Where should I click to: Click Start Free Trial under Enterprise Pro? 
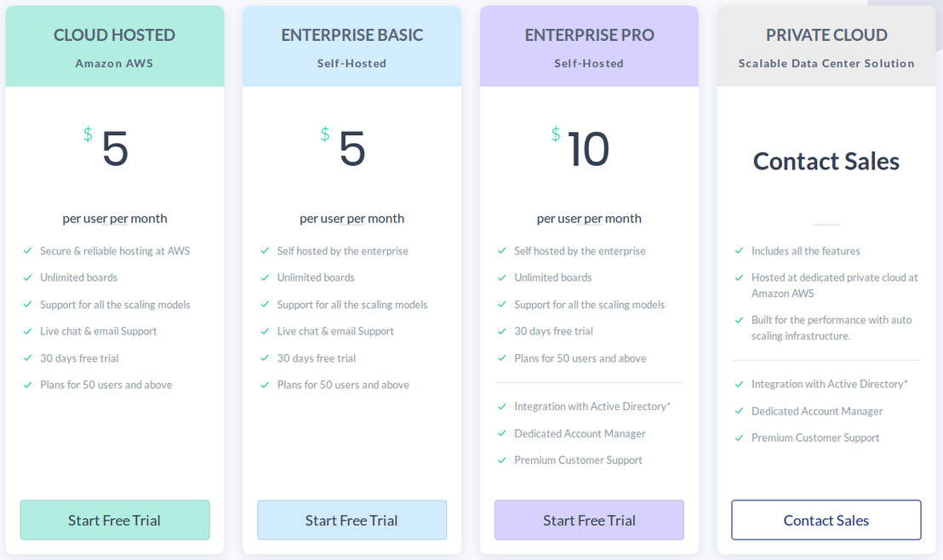point(589,520)
